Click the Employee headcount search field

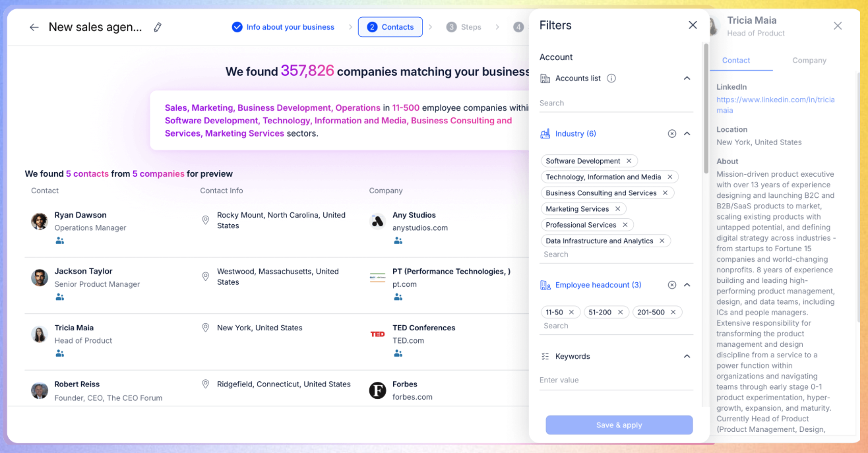tap(616, 326)
